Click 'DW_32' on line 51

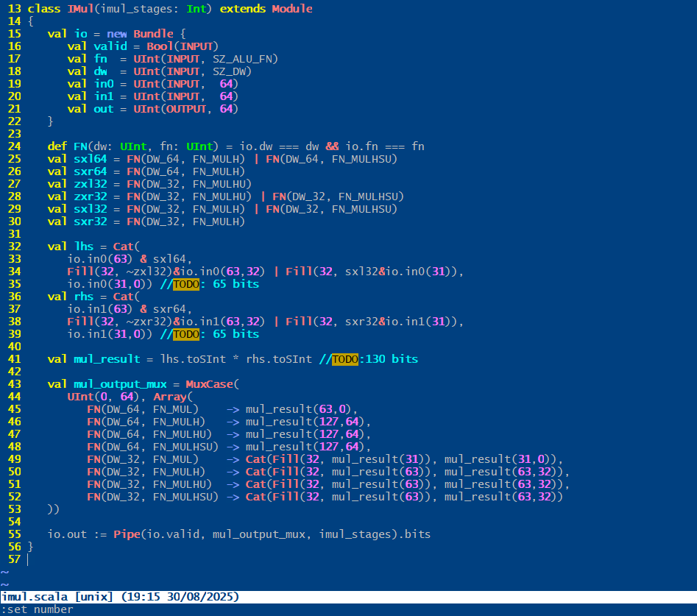tap(124, 484)
